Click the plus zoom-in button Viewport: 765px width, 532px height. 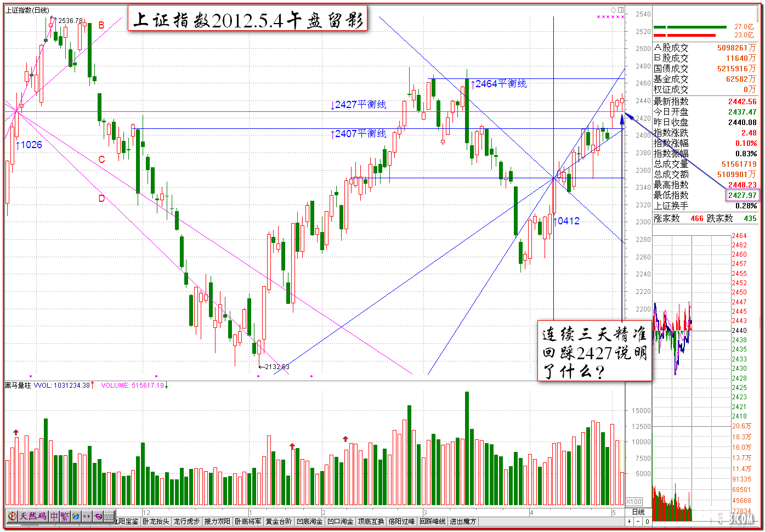click(630, 521)
